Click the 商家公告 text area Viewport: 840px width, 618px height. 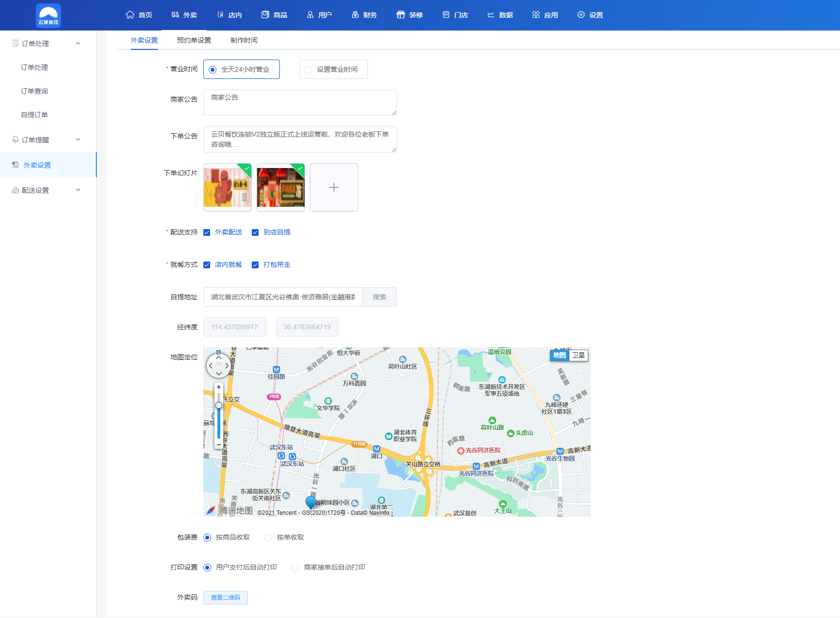[300, 103]
